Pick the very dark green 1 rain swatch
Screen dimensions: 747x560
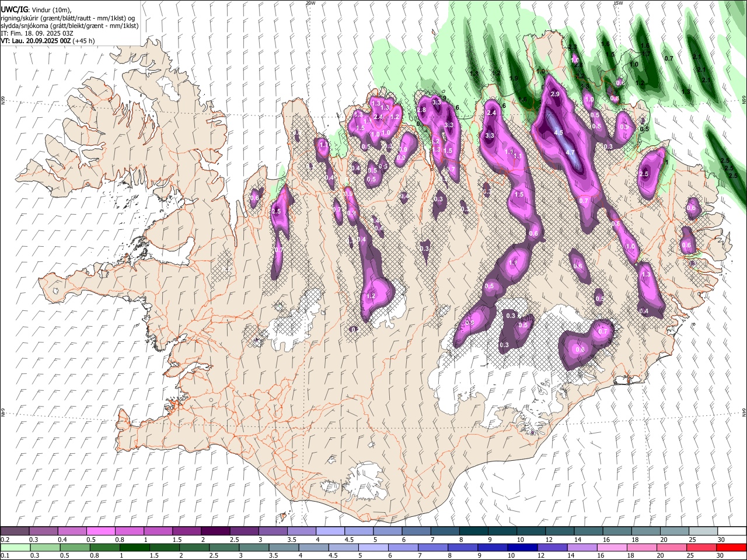(135, 547)
